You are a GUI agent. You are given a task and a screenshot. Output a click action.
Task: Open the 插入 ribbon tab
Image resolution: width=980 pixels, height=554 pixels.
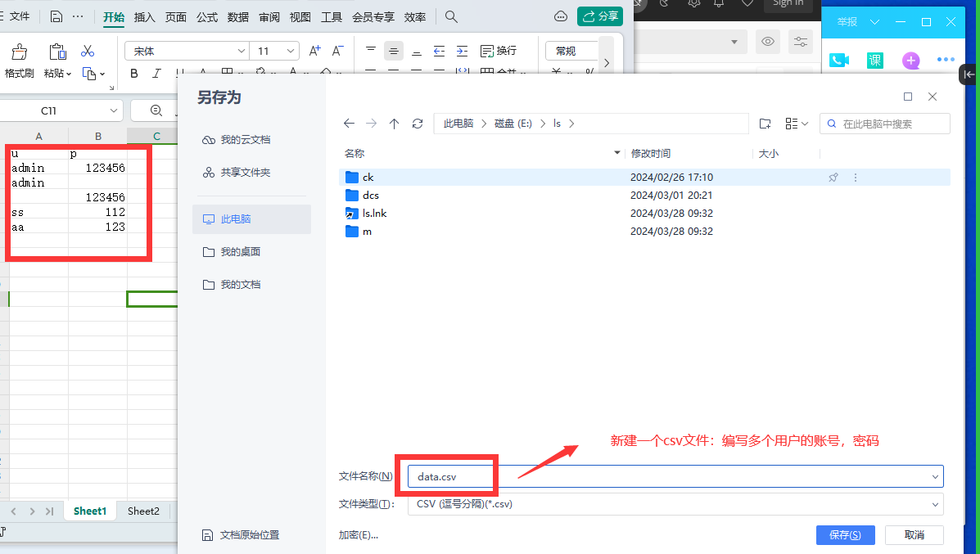click(x=144, y=17)
